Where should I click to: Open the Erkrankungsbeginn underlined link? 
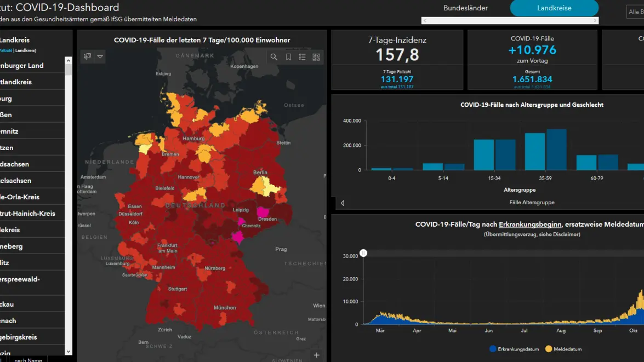point(529,225)
